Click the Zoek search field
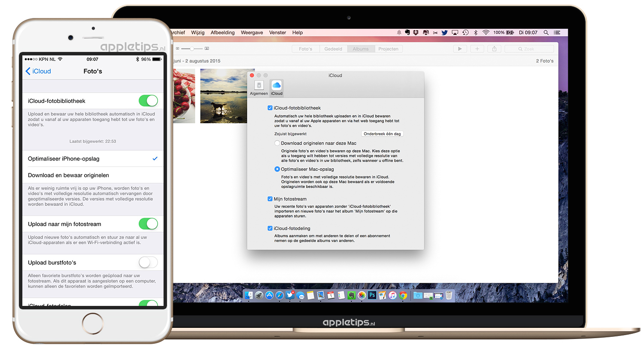This screenshot has height=345, width=644. pyautogui.click(x=529, y=49)
